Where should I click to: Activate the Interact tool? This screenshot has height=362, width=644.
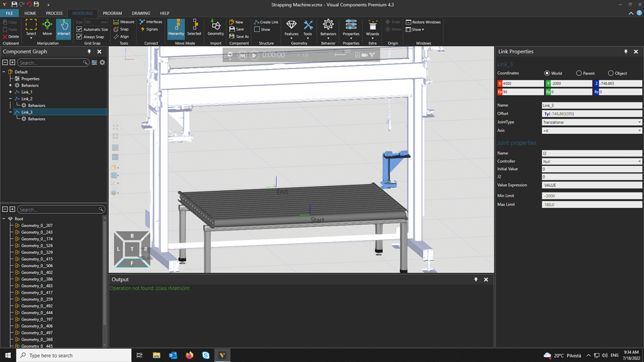click(64, 26)
